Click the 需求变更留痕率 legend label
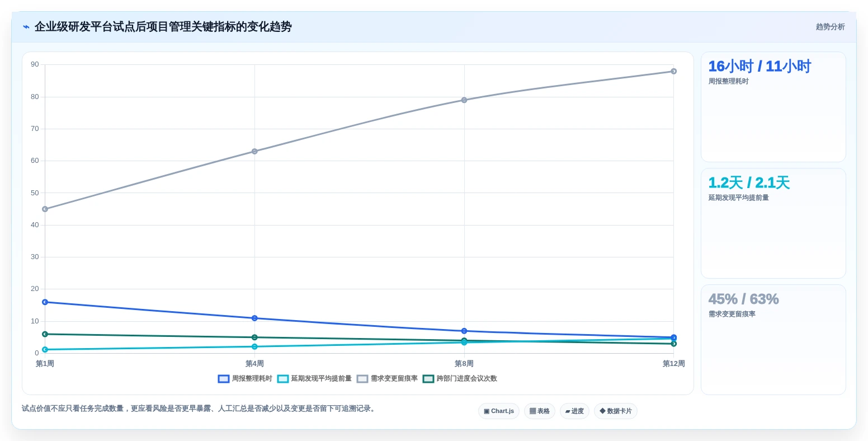 tap(394, 379)
